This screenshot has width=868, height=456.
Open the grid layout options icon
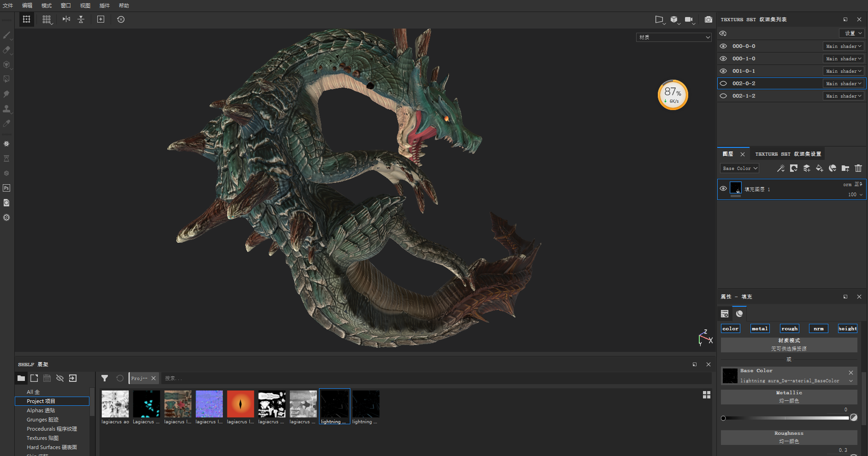click(47, 19)
